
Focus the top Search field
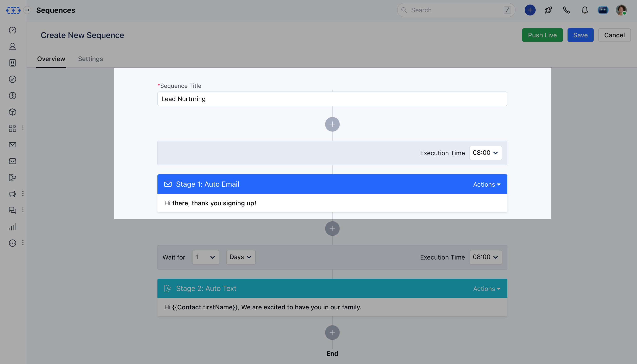click(456, 10)
